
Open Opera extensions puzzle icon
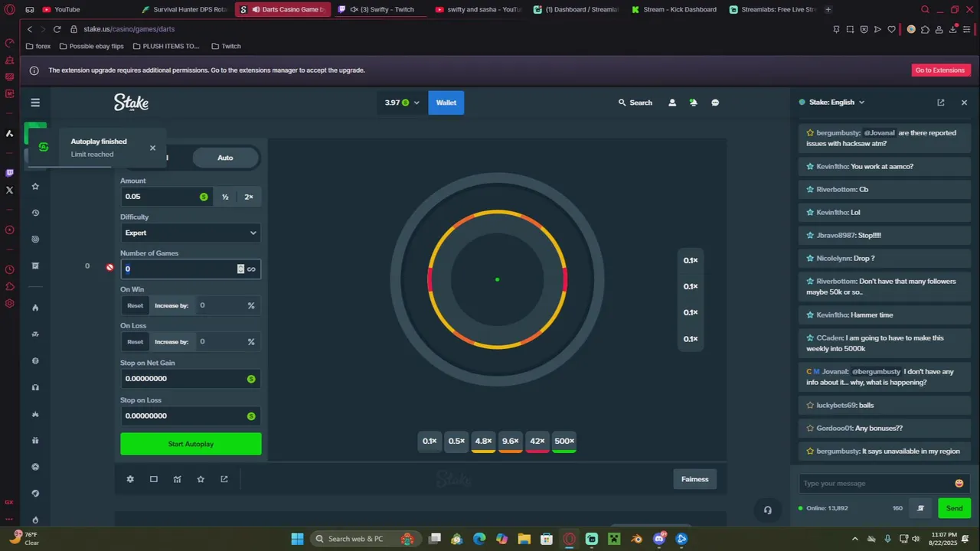[x=925, y=29]
